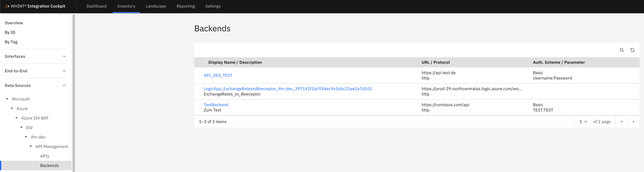Screen dimensions: 644x172
Task: Open the Reporting tab
Action: [186, 6]
